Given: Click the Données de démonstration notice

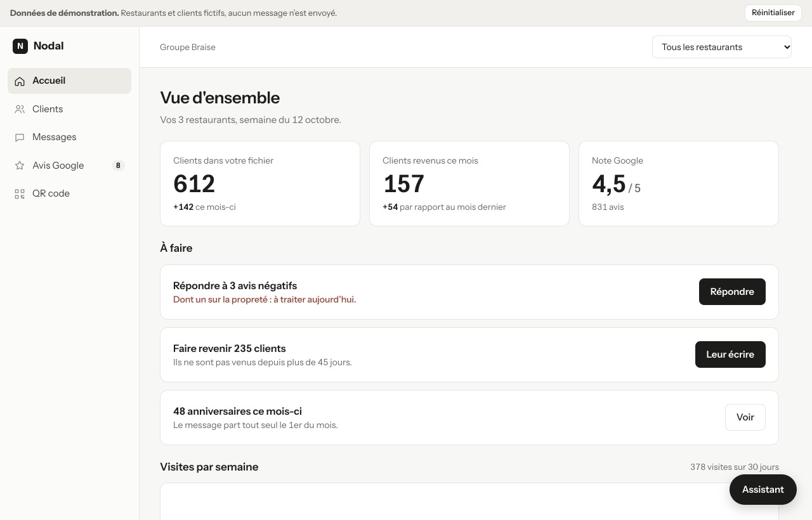Looking at the screenshot, I should click(x=173, y=13).
